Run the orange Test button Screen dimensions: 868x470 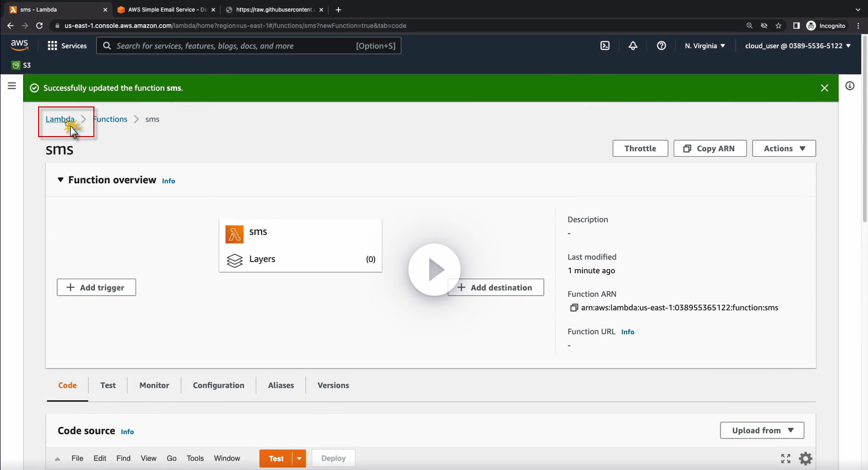coord(276,458)
